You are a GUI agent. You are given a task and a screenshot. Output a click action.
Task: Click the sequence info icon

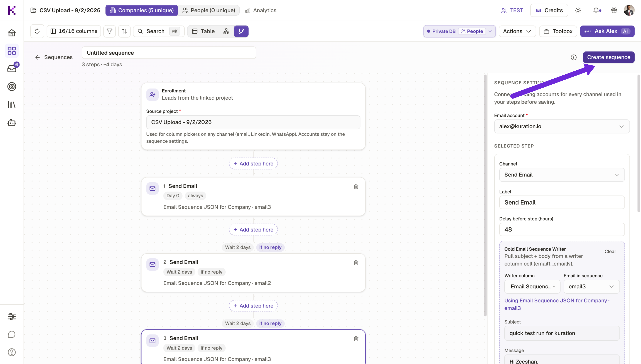[574, 57]
